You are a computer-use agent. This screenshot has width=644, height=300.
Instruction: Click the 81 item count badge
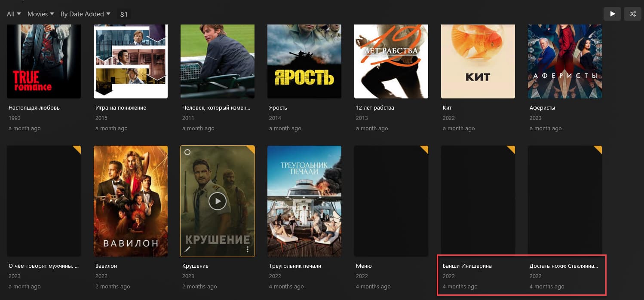tap(124, 14)
